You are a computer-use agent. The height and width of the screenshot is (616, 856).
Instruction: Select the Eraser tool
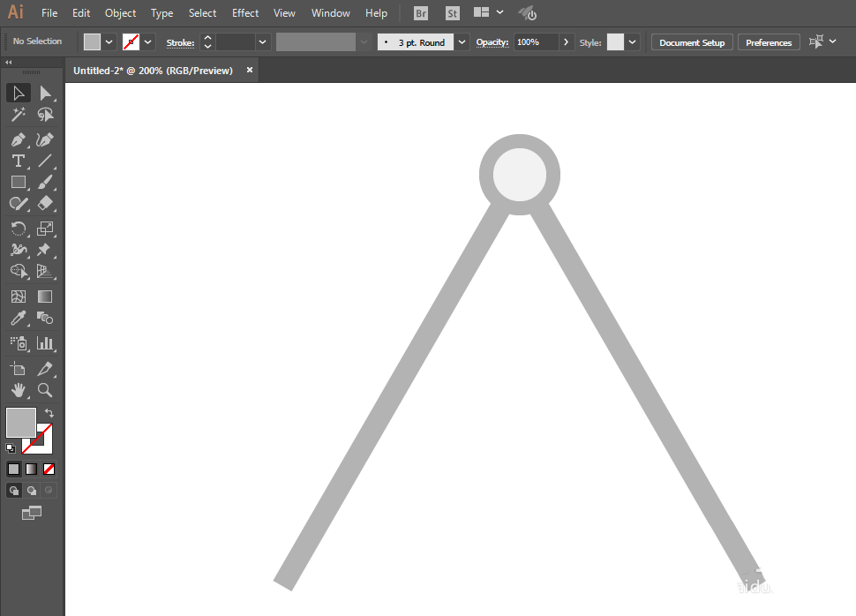[45, 204]
